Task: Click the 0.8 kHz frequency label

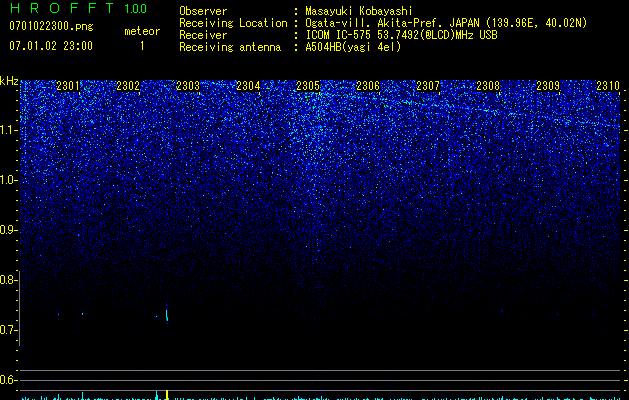Action: pos(8,280)
